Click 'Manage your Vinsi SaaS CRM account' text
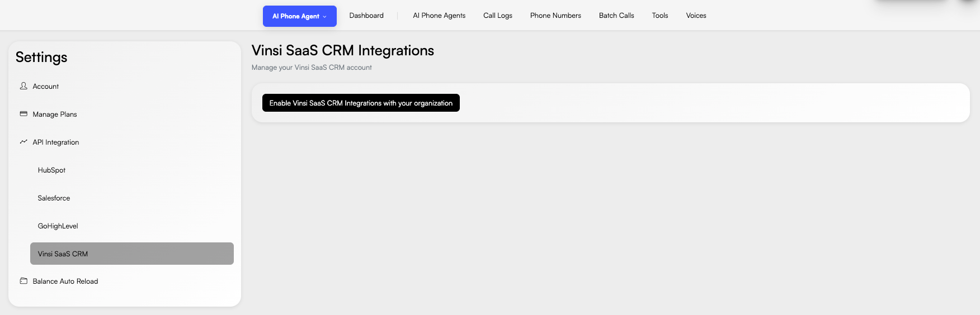Image resolution: width=980 pixels, height=315 pixels. pos(312,68)
